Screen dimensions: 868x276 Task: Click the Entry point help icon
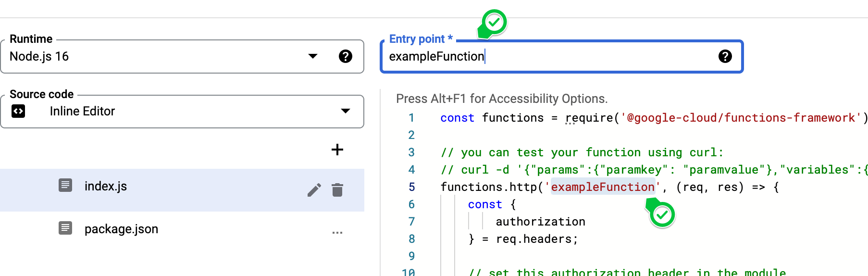point(725,56)
